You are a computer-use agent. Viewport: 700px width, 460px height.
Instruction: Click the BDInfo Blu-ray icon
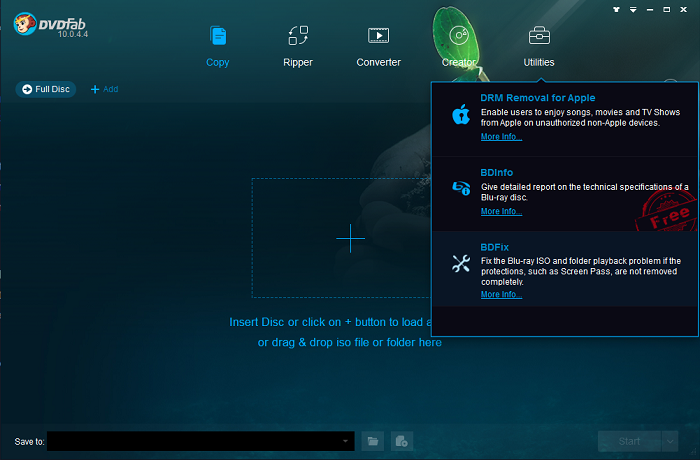click(461, 188)
